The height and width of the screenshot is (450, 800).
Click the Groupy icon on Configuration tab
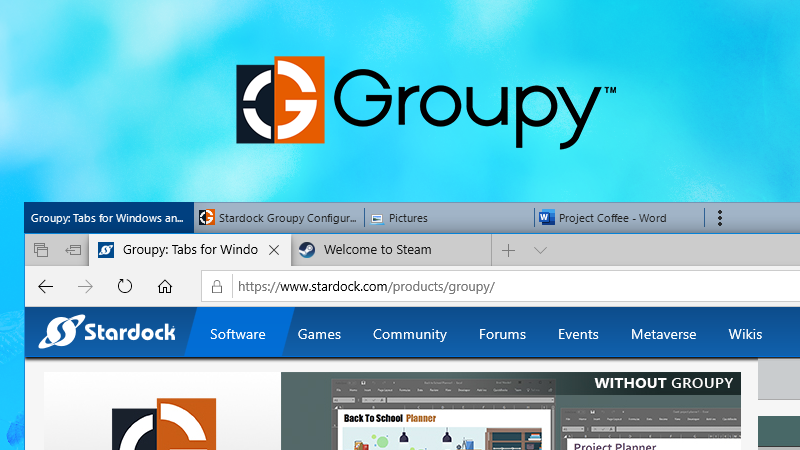click(207, 217)
